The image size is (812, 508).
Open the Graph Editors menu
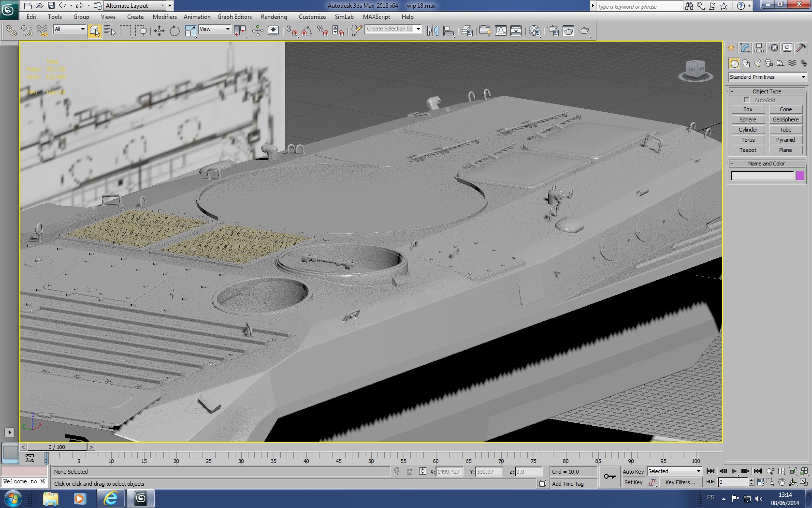[234, 17]
